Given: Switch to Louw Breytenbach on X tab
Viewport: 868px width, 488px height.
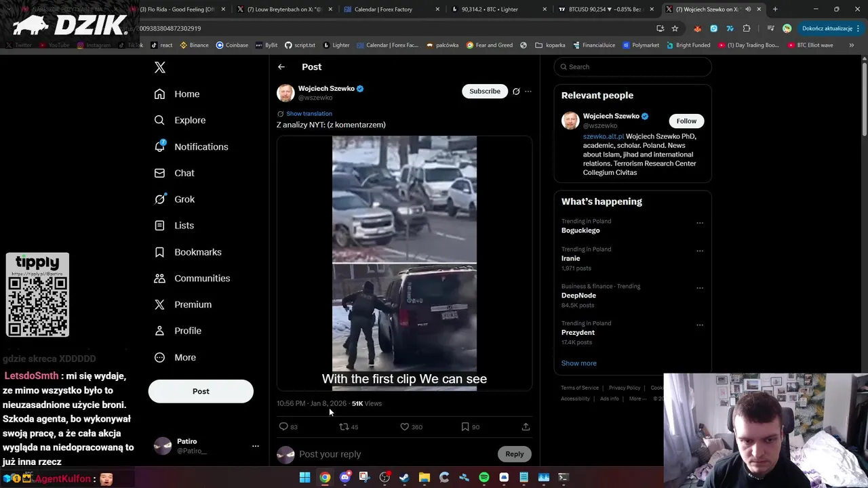Looking at the screenshot, I should coord(283,9).
